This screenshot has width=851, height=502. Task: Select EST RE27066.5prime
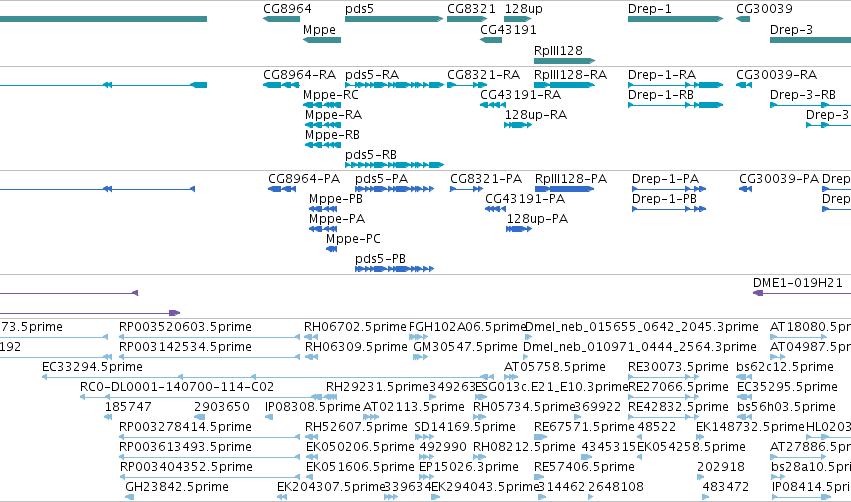(x=664, y=397)
